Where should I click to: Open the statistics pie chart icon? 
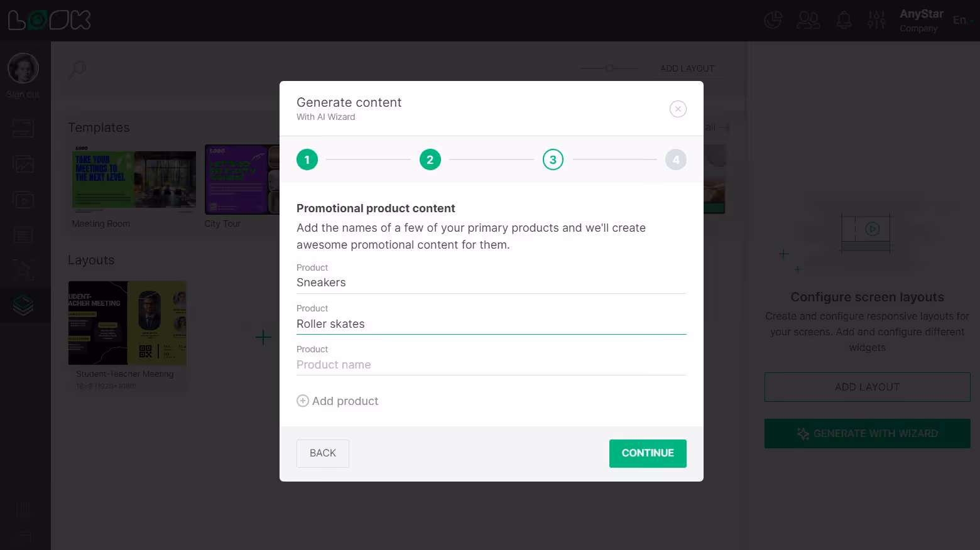772,19
